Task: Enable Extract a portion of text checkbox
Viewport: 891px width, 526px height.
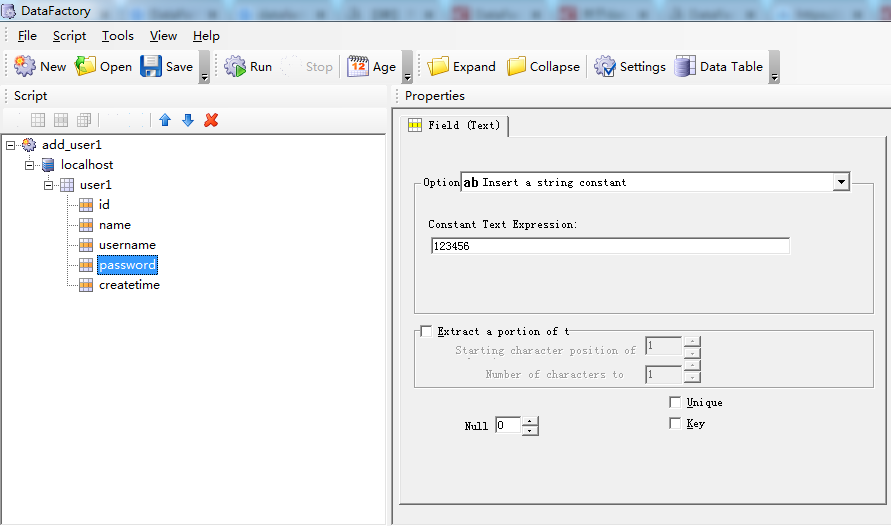Action: tap(426, 331)
